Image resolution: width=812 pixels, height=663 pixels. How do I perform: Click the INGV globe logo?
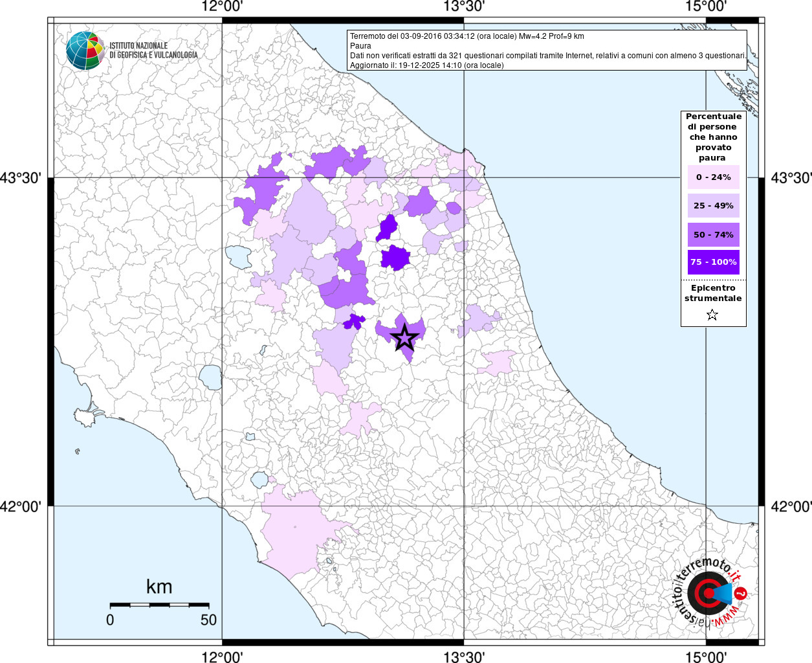[85, 50]
